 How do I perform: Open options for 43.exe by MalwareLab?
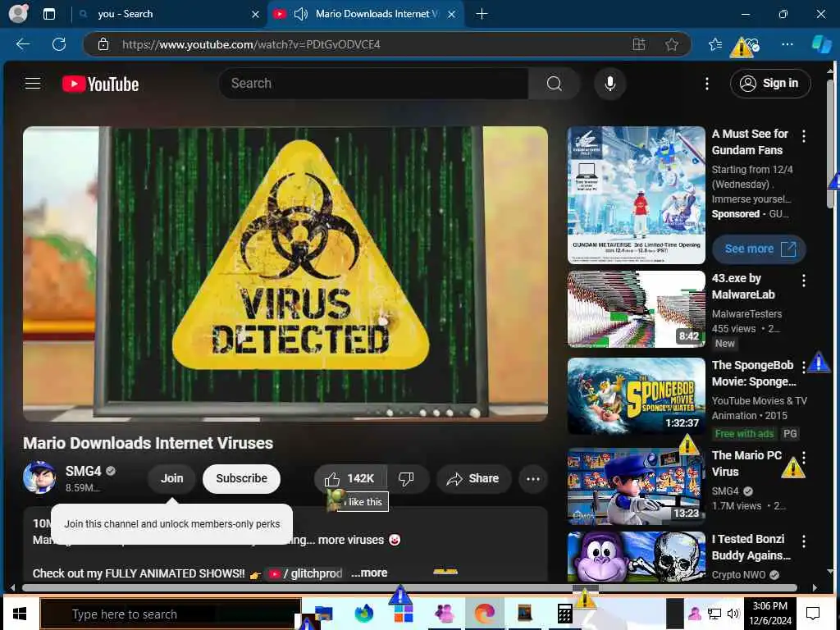pos(804,281)
